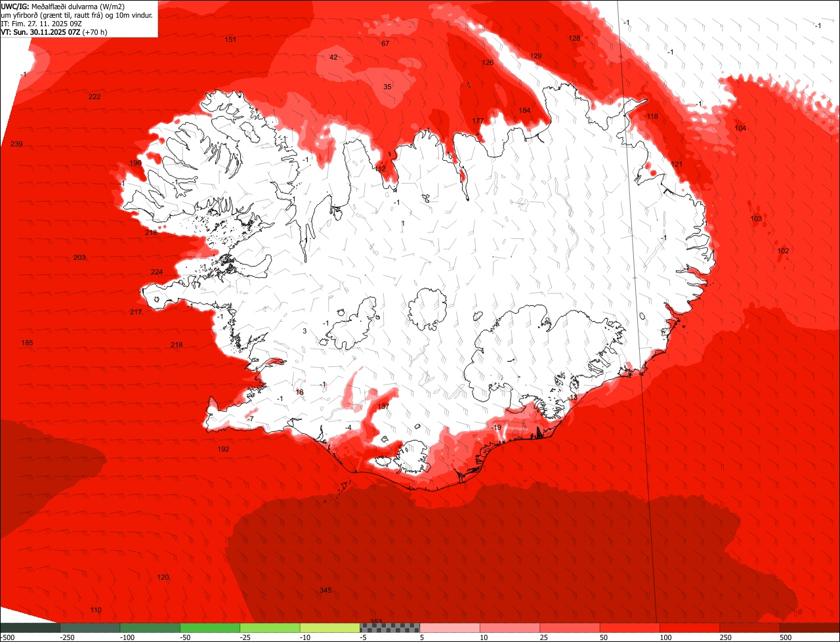This screenshot has height=642, width=840.
Task: Click the map value '42'
Action: (333, 57)
